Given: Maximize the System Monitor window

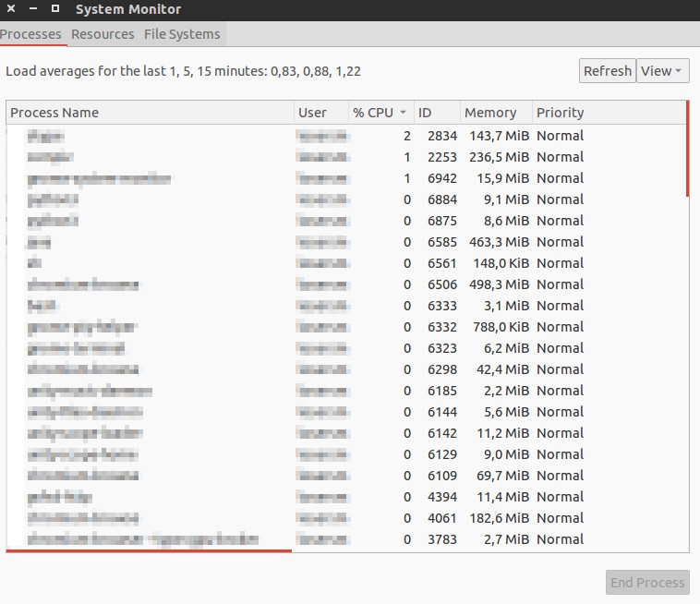Looking at the screenshot, I should pyautogui.click(x=55, y=9).
